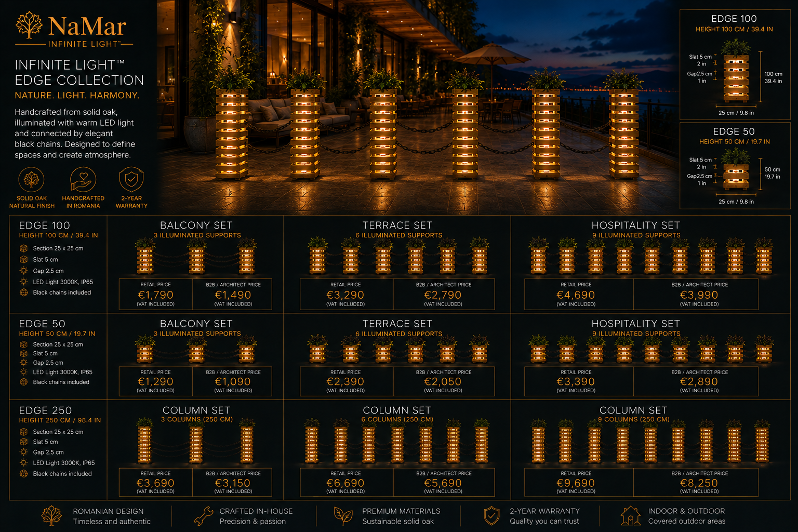The width and height of the screenshot is (798, 532).
Task: Click the EDGE 100 Balcony Set B2B price €1,490
Action: pyautogui.click(x=233, y=295)
